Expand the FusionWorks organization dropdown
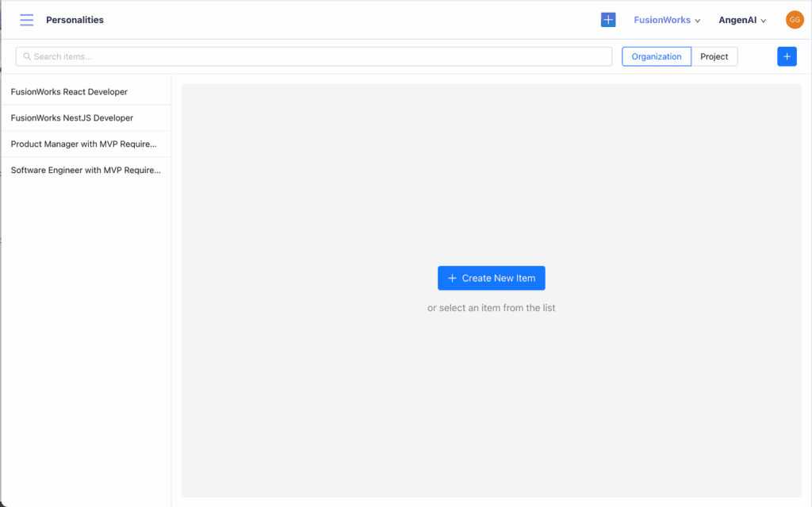The width and height of the screenshot is (812, 507). [662, 20]
